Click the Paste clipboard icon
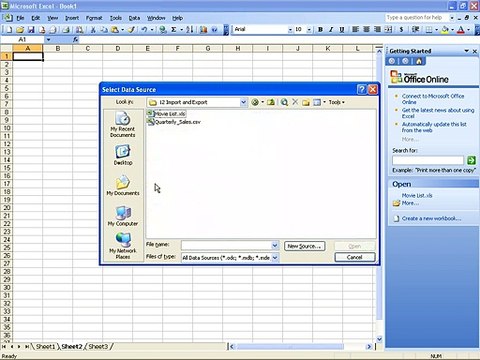Screen dimensions: 480x360 [x=115, y=30]
